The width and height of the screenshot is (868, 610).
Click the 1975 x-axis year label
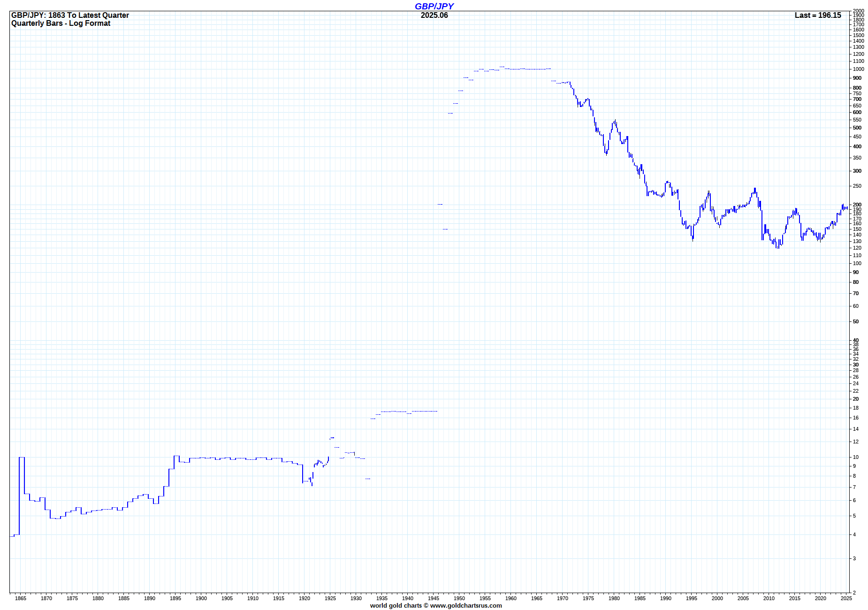(x=588, y=598)
